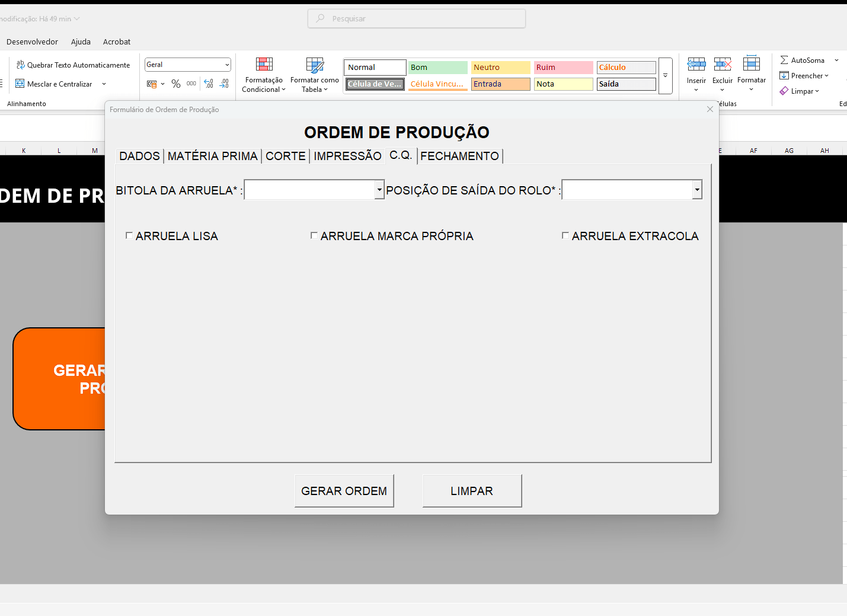
Task: Close the Ordem de Produção form
Action: (x=710, y=109)
